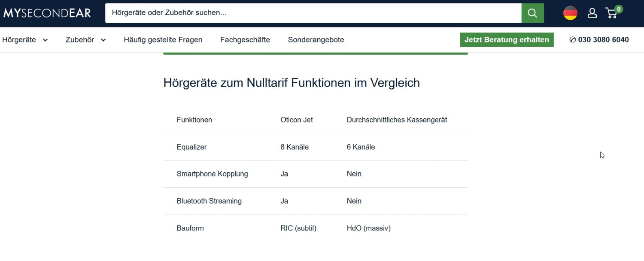Expand the Hörgeräte dropdown chevron
The height and width of the screenshot is (261, 644).
point(45,40)
